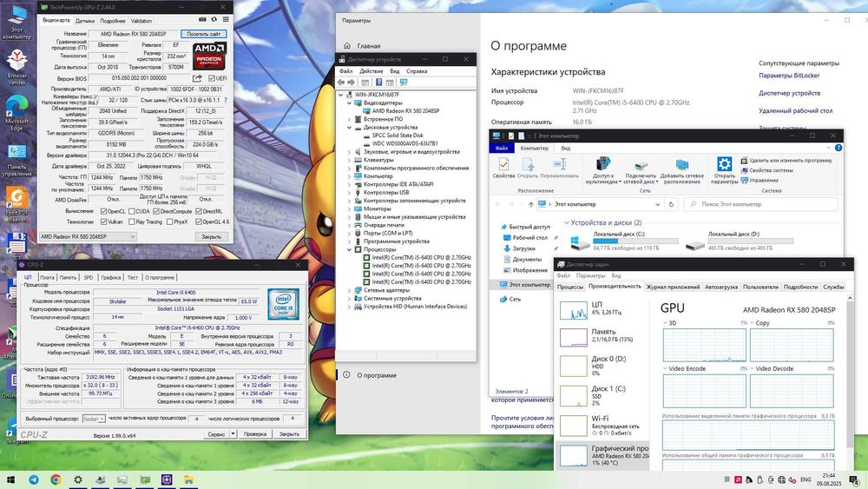Click Windows Start button on taskbar
Screen dimensions: 868x489
click(x=10, y=479)
